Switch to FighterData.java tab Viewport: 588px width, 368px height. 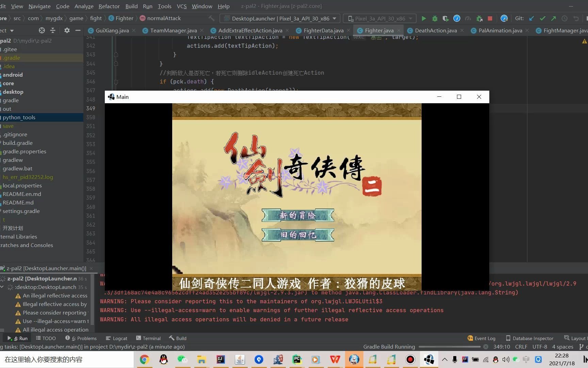[323, 30]
